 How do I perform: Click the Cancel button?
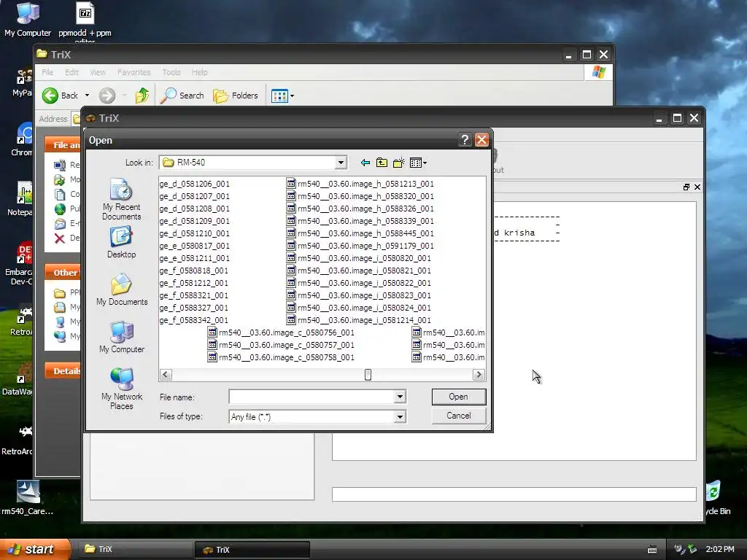458,416
